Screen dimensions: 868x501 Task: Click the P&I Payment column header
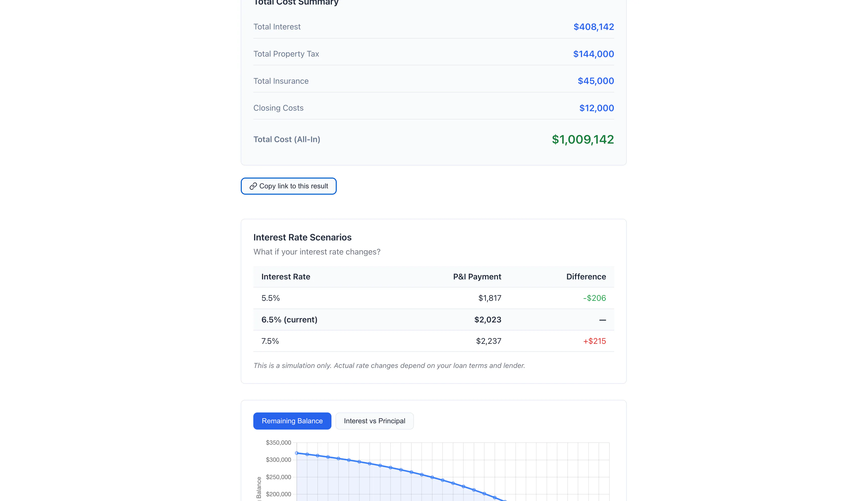tap(477, 277)
